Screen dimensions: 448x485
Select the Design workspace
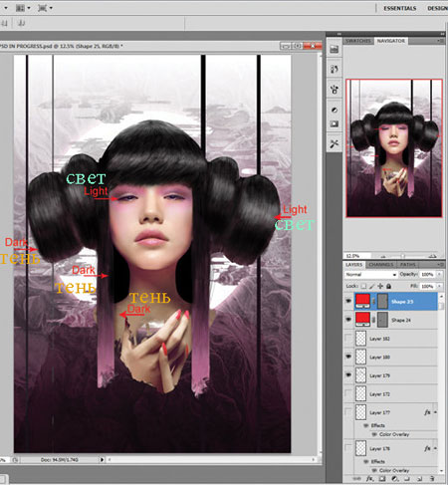click(x=437, y=8)
